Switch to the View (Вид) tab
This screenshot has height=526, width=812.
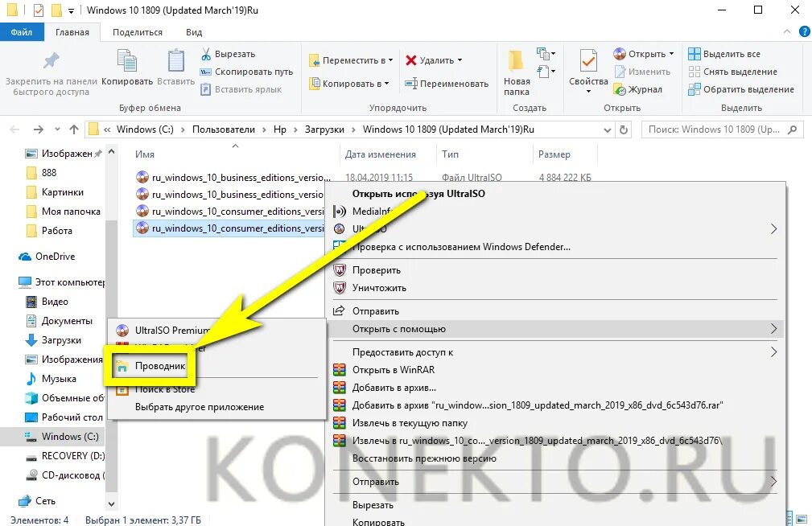point(194,32)
